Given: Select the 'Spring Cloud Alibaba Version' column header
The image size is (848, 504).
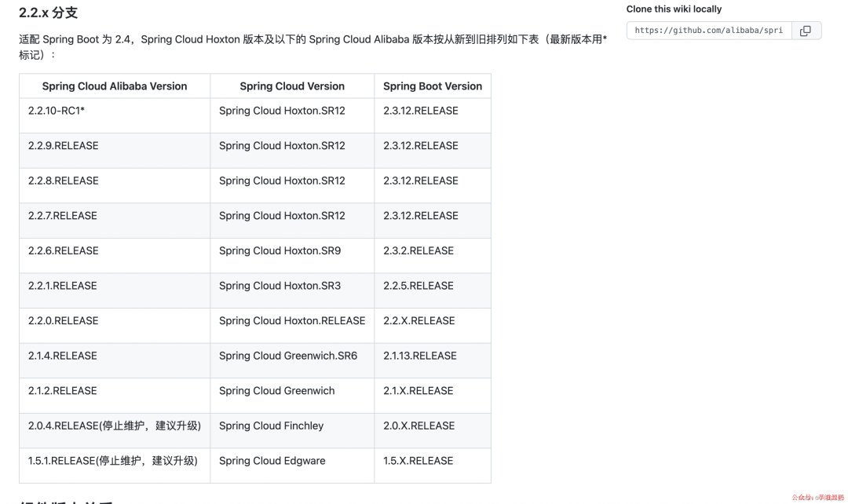Looking at the screenshot, I should pos(115,86).
